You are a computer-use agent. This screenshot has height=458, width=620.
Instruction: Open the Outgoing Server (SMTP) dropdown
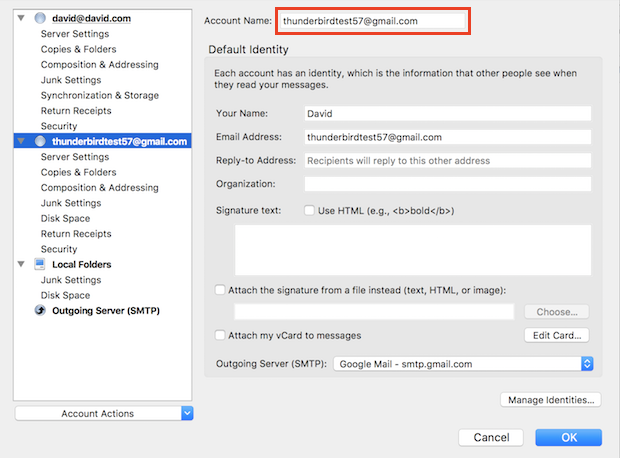(x=463, y=364)
